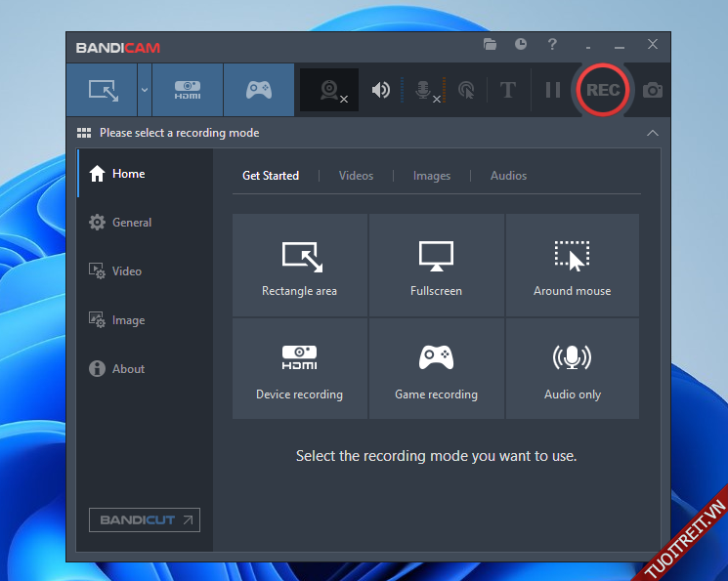Open General settings in sidebar
This screenshot has width=728, height=581.
(131, 223)
